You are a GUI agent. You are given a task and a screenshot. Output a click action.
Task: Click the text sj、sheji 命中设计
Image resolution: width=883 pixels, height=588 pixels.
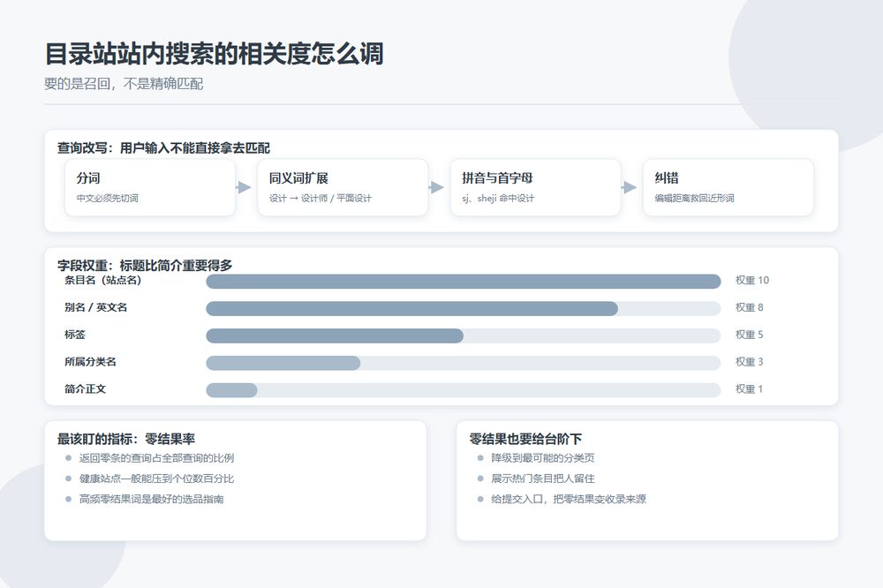tap(498, 199)
